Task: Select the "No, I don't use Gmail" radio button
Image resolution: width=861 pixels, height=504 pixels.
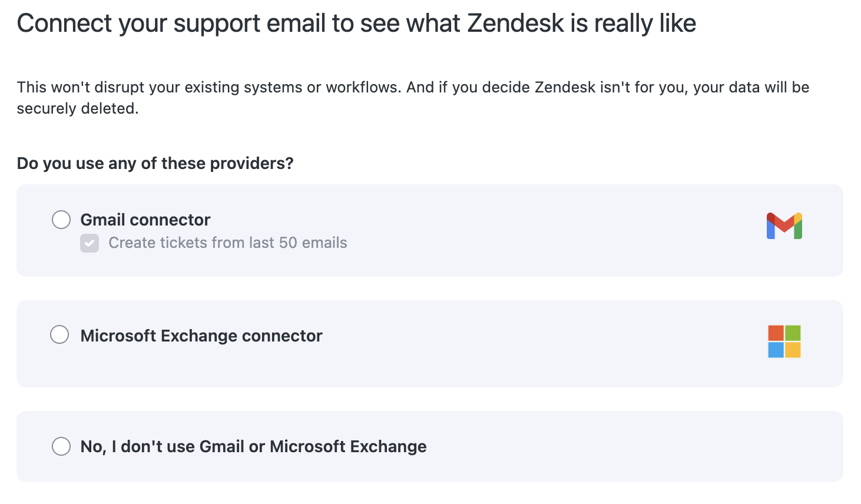Action: (61, 446)
